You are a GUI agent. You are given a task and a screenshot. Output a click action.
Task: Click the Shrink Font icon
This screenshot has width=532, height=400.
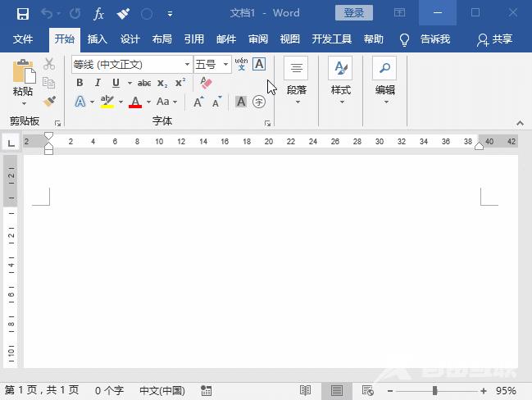tap(216, 102)
